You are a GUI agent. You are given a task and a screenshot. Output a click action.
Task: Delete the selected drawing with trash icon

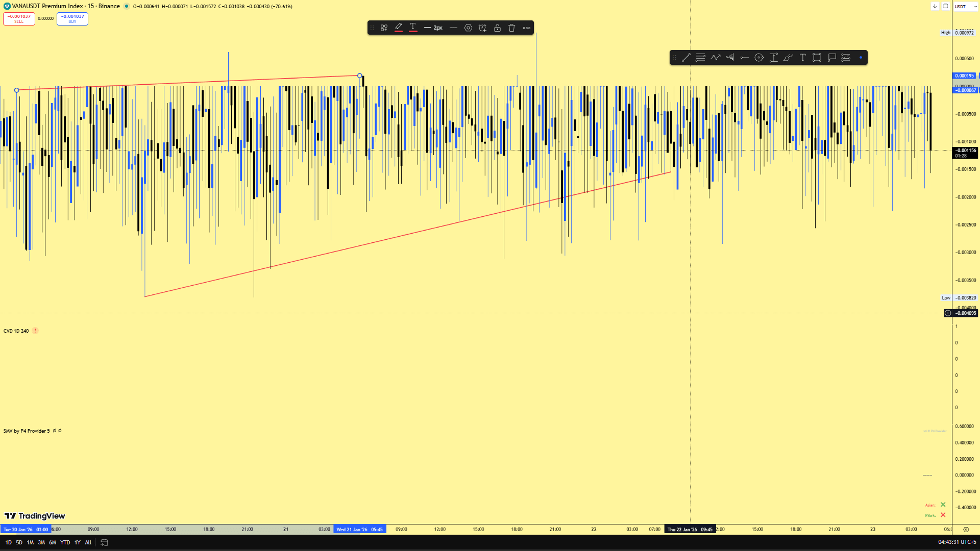(511, 28)
